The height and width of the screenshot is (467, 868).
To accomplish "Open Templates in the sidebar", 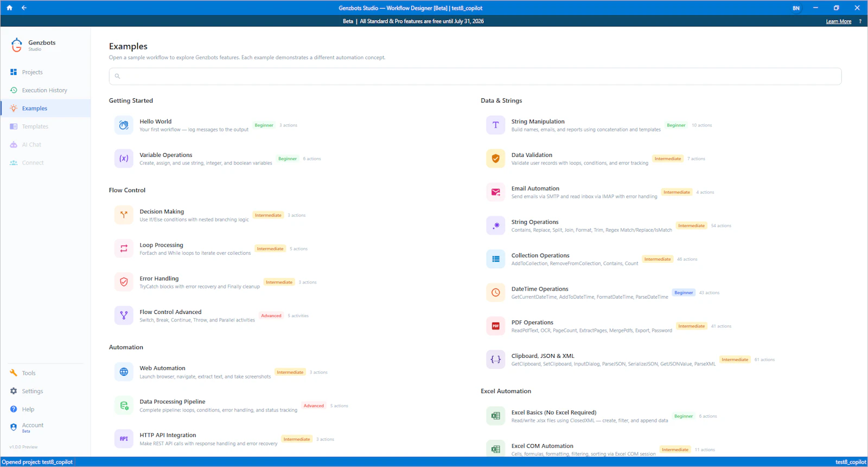I will (x=46, y=127).
